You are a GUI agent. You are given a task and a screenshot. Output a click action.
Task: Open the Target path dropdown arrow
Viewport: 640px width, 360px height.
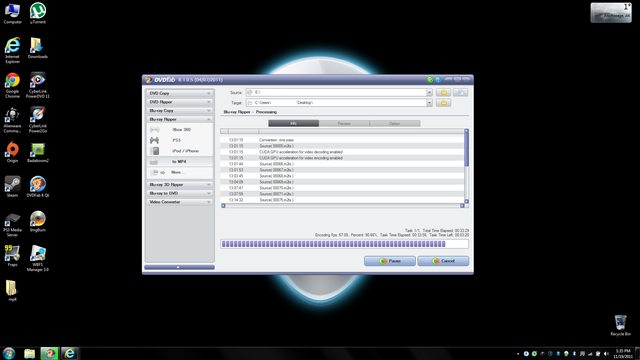click(429, 103)
